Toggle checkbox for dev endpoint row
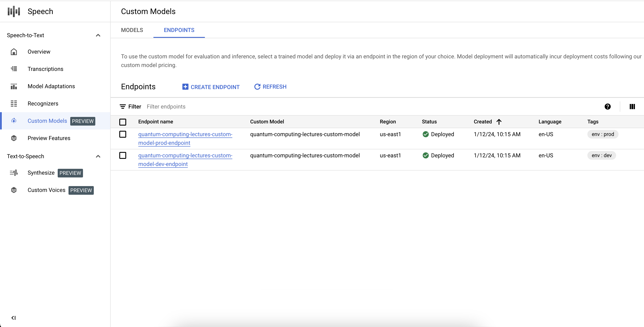 tap(123, 155)
